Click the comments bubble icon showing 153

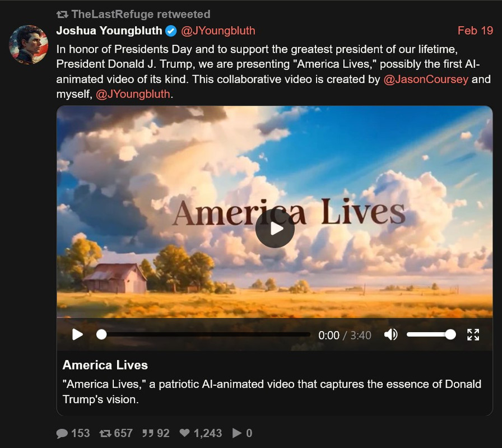tap(62, 433)
